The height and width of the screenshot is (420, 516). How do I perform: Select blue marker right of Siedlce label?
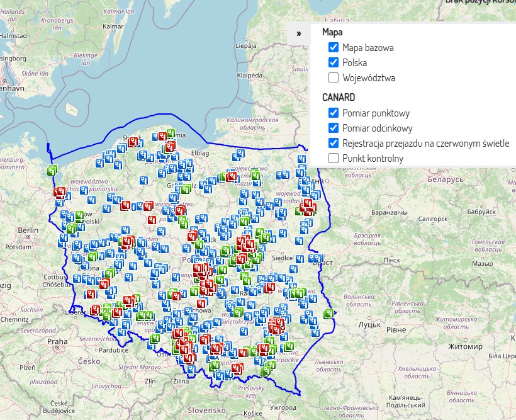click(x=300, y=258)
